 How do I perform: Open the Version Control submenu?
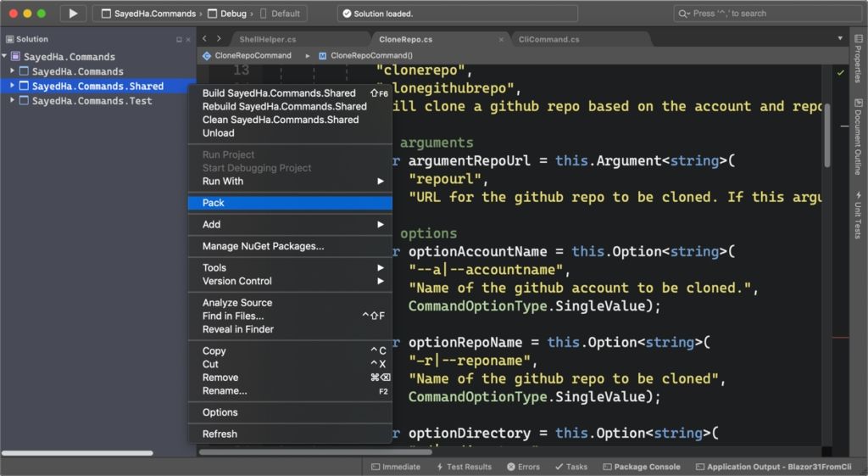[x=290, y=281]
